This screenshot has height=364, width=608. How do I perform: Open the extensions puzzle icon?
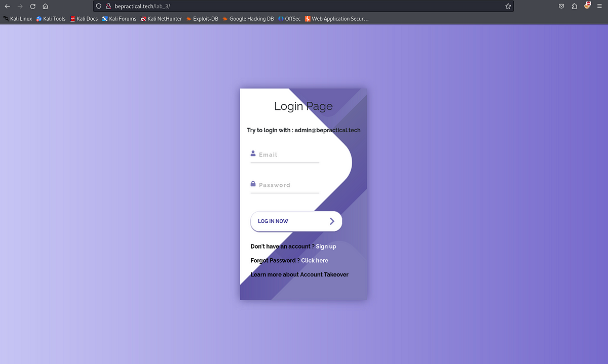574,6
